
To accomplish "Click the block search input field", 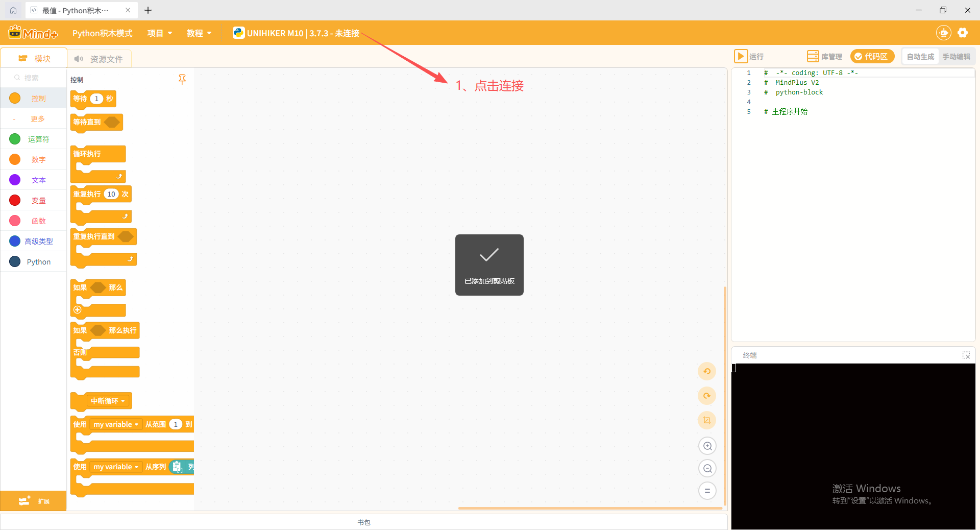I will (x=34, y=78).
